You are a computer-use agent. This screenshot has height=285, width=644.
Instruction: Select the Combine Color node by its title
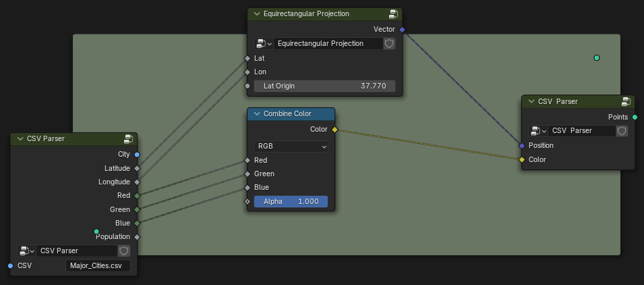point(287,114)
